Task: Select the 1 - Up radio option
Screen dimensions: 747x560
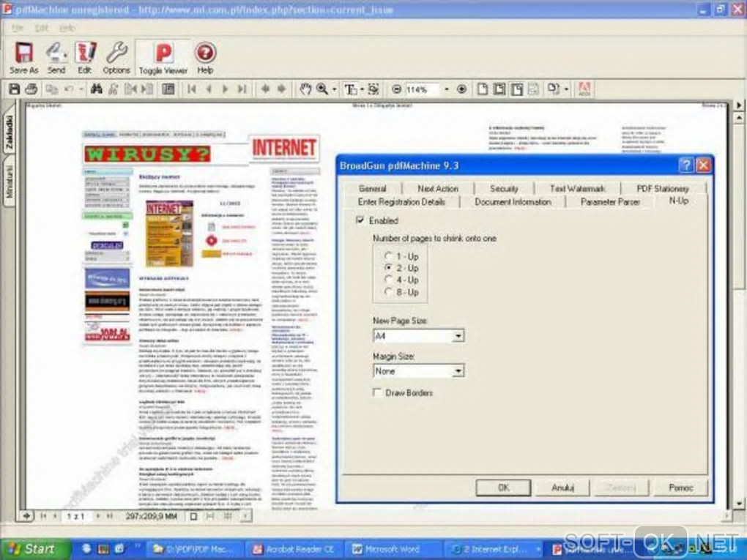Action: pos(389,256)
